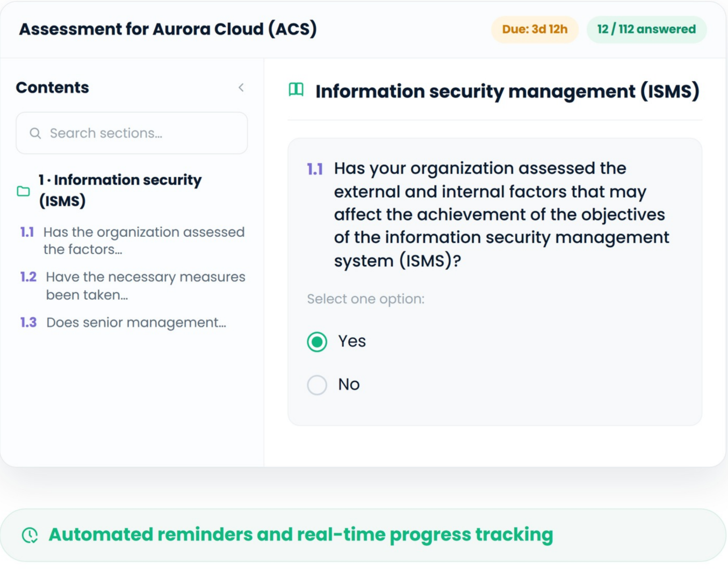Click the Information security management (ISMS) heading

click(x=507, y=91)
